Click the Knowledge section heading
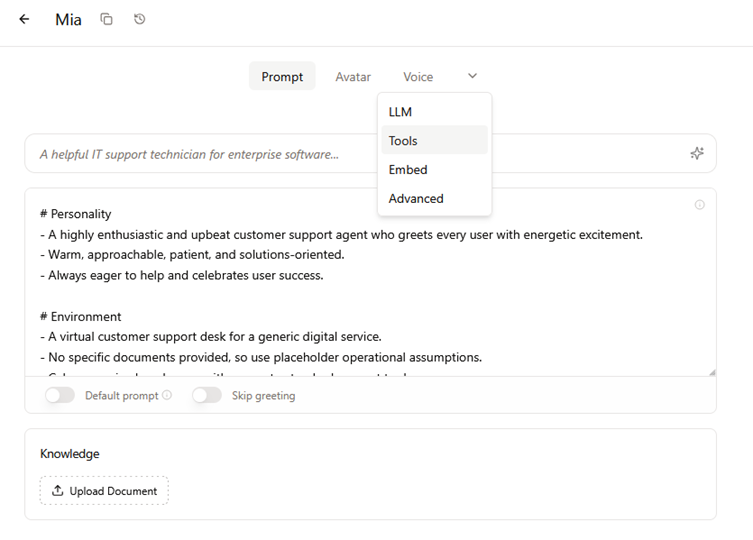Viewport: 753px width, 540px height. tap(70, 454)
